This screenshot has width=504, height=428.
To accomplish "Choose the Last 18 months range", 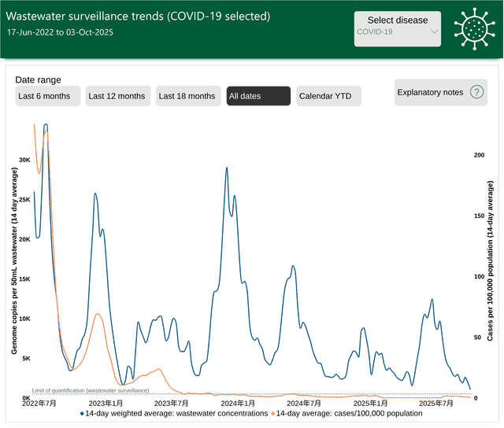I will (x=187, y=96).
